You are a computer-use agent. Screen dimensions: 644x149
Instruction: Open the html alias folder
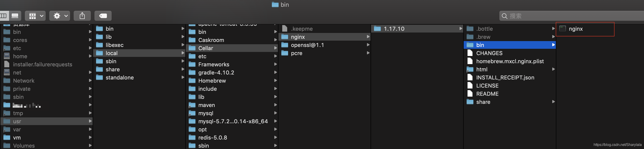click(510, 69)
